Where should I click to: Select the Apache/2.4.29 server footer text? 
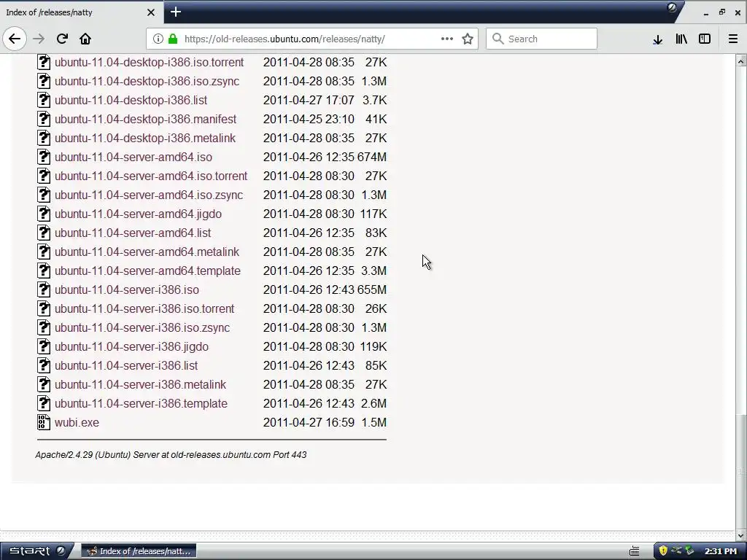coord(171,455)
